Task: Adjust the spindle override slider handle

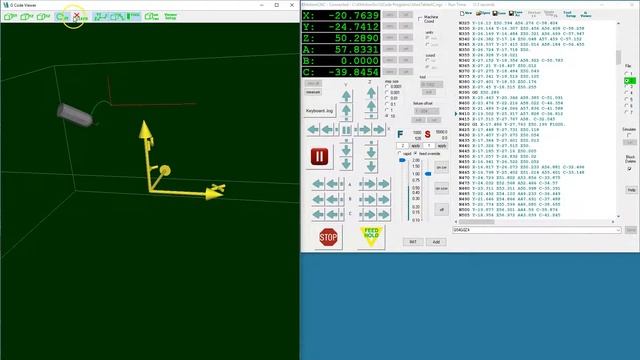Action: pos(428,174)
